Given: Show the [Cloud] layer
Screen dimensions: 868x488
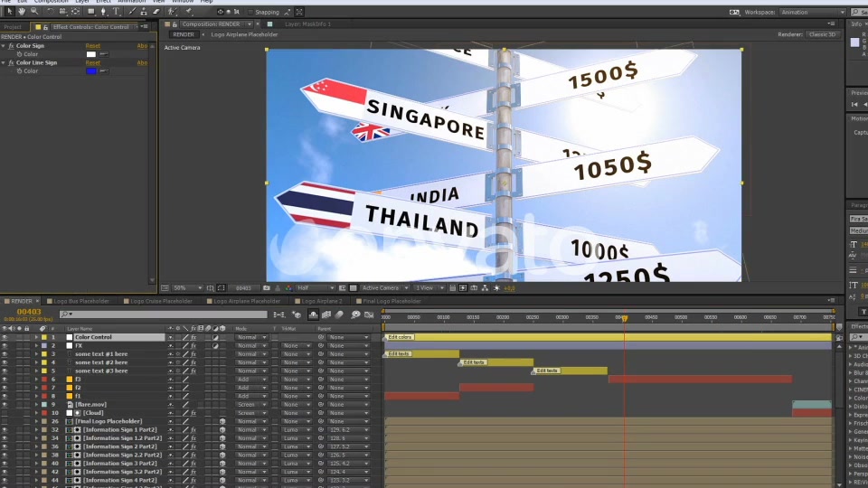Looking at the screenshot, I should pos(5,413).
